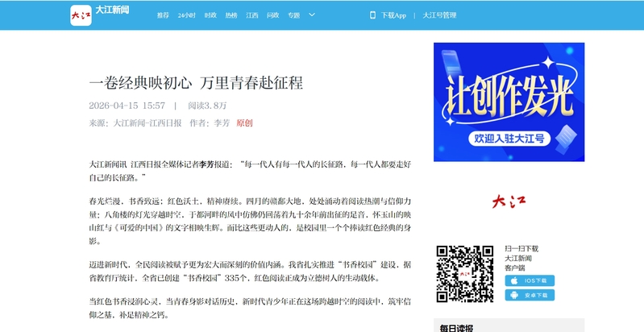
Task: Click the QR code image
Action: [x=464, y=272]
